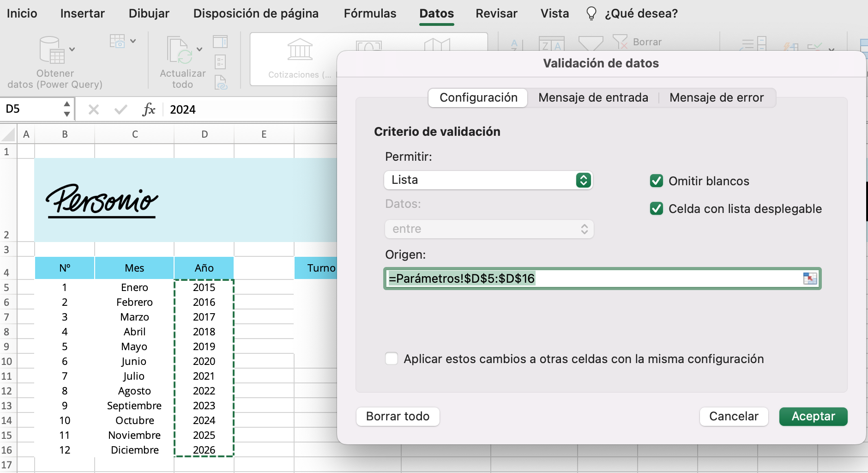Toggle Celda con lista desplegable checkbox

point(657,208)
